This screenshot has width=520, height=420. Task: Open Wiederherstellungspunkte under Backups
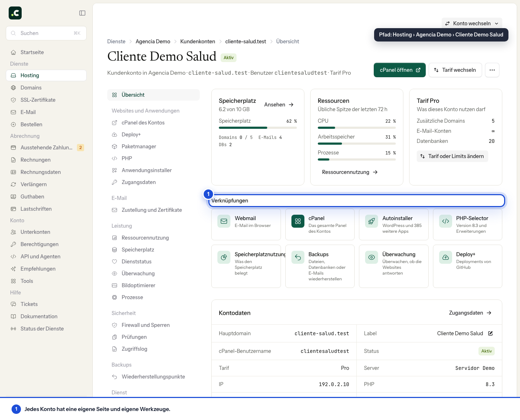pos(153,377)
